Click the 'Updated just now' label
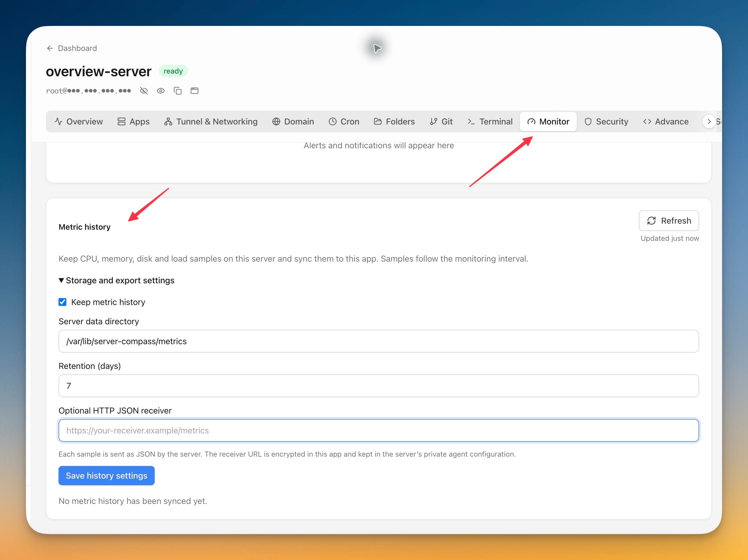The height and width of the screenshot is (560, 748). pos(670,238)
